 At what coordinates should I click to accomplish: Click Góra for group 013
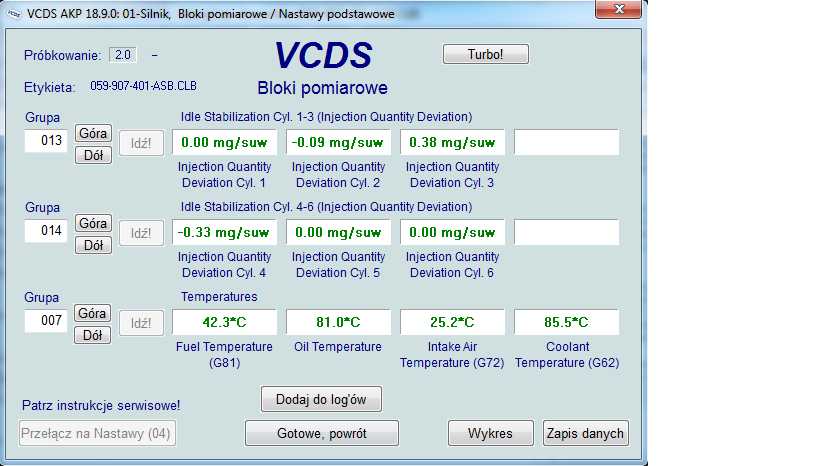click(x=93, y=133)
